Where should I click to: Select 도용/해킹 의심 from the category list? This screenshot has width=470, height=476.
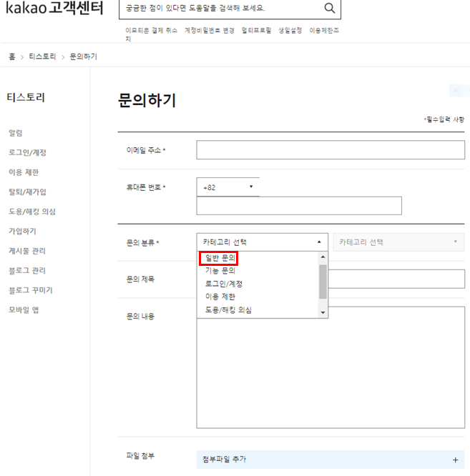click(x=228, y=310)
